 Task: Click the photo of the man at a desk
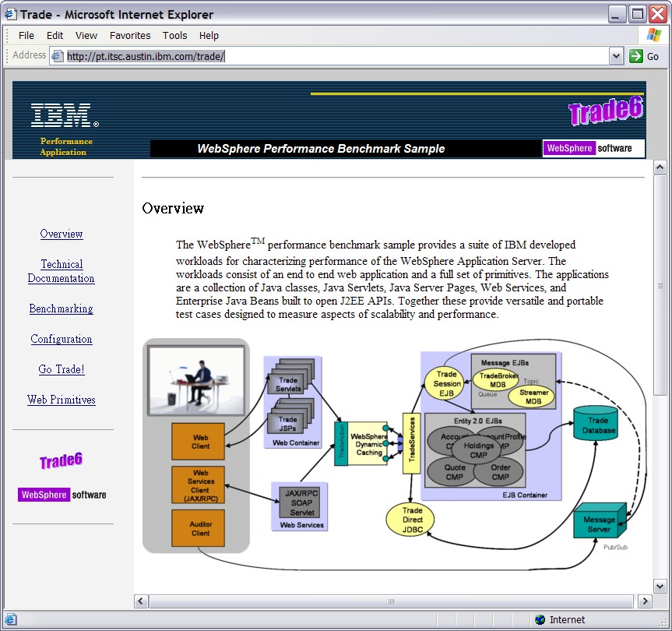point(196,381)
